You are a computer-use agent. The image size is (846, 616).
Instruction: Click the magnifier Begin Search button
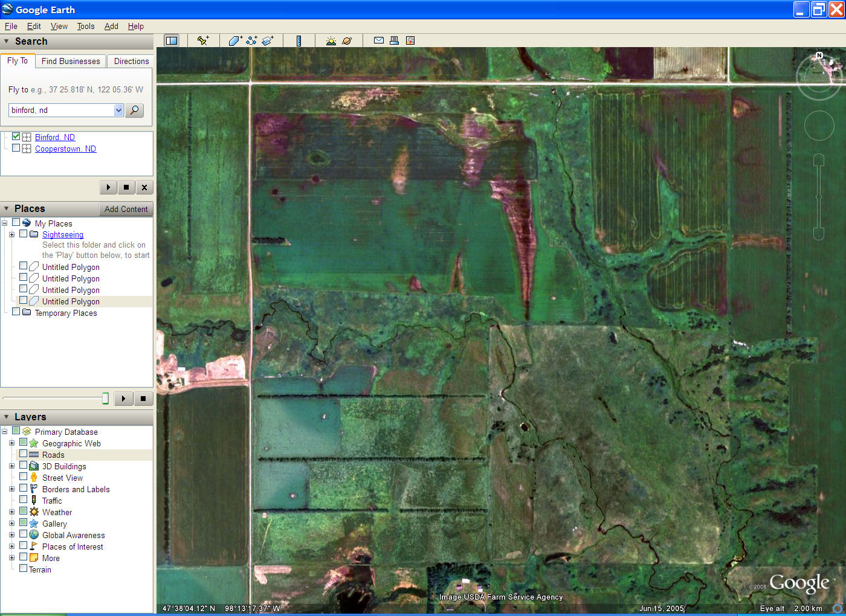pyautogui.click(x=134, y=110)
